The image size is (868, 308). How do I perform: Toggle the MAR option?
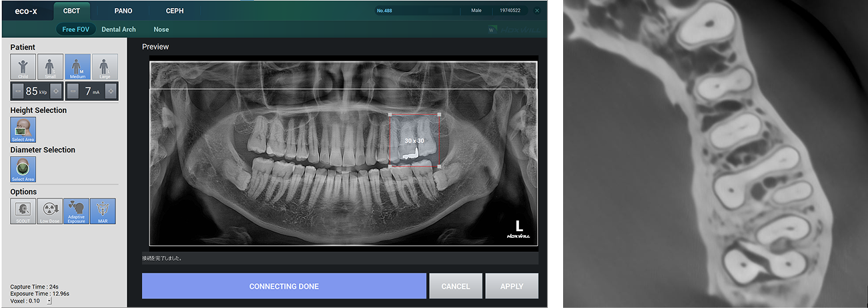pyautogui.click(x=103, y=211)
